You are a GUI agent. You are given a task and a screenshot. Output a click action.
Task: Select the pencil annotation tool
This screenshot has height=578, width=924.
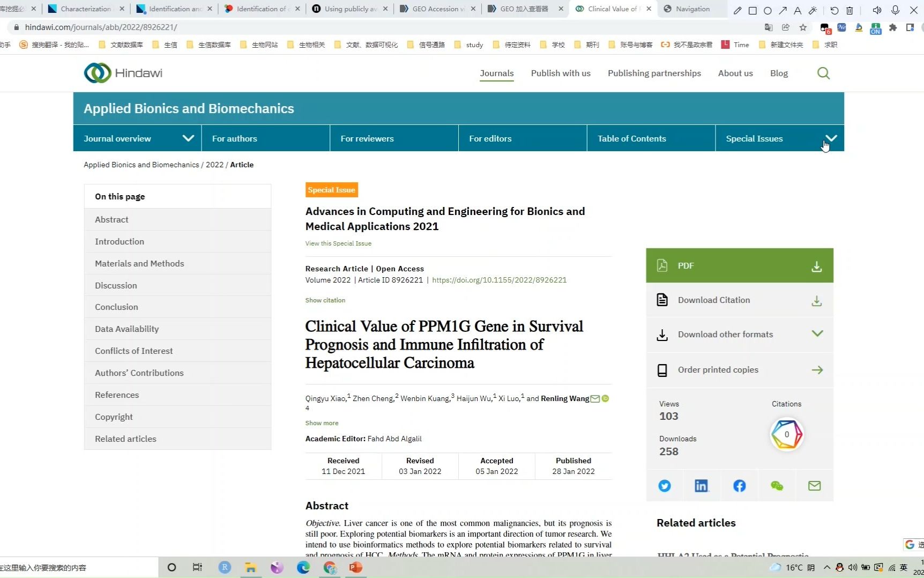(x=737, y=10)
